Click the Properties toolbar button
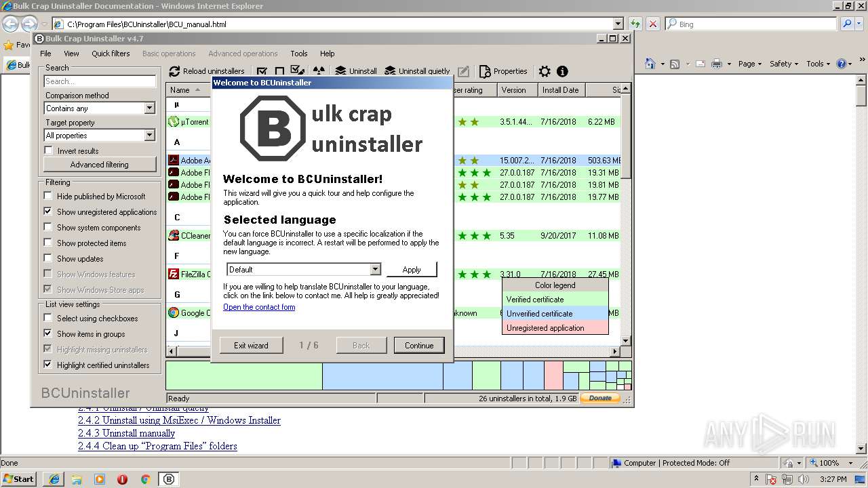Screen dimensions: 868x488 [503, 71]
